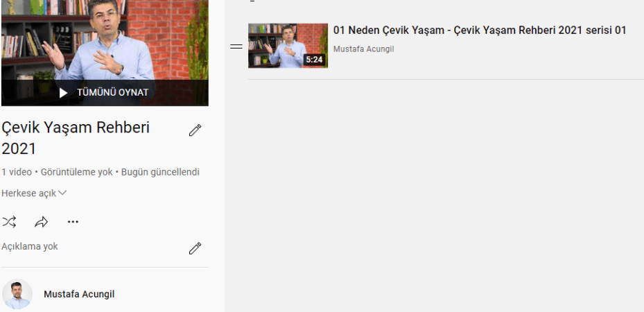Click the playlist stats line showing 1 video
This screenshot has height=312, width=644.
pyautogui.click(x=101, y=172)
